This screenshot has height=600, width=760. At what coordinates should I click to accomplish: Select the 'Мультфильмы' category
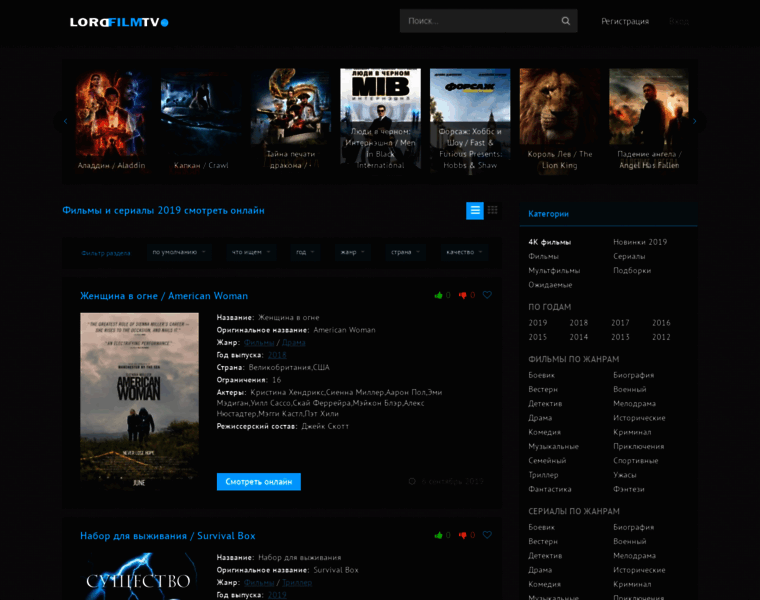click(554, 270)
